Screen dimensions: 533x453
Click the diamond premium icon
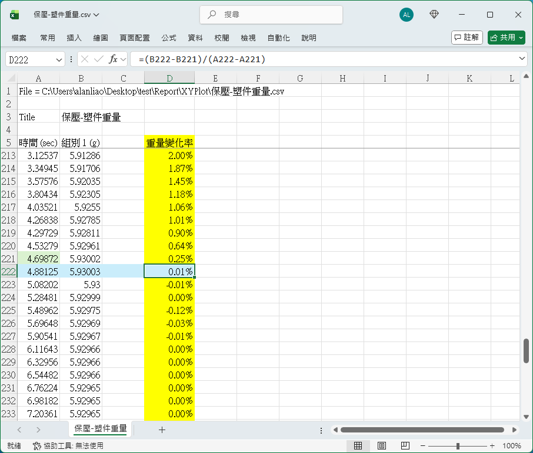(434, 14)
